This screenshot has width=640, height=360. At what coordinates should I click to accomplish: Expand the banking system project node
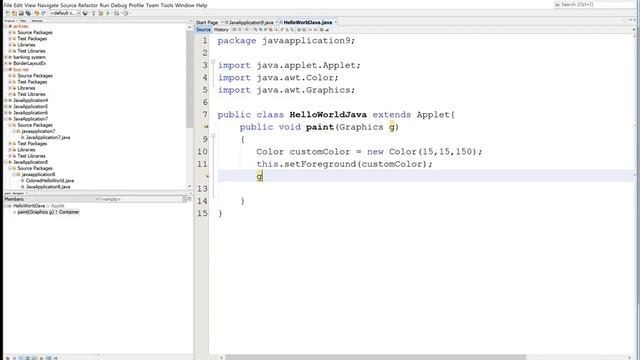[6, 57]
